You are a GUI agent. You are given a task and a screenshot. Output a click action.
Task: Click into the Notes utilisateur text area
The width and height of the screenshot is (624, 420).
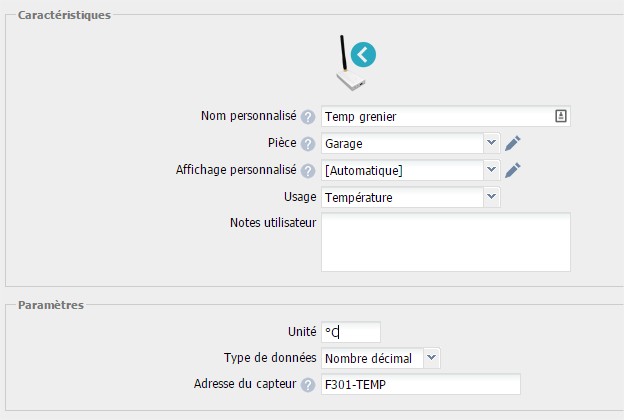(x=446, y=242)
